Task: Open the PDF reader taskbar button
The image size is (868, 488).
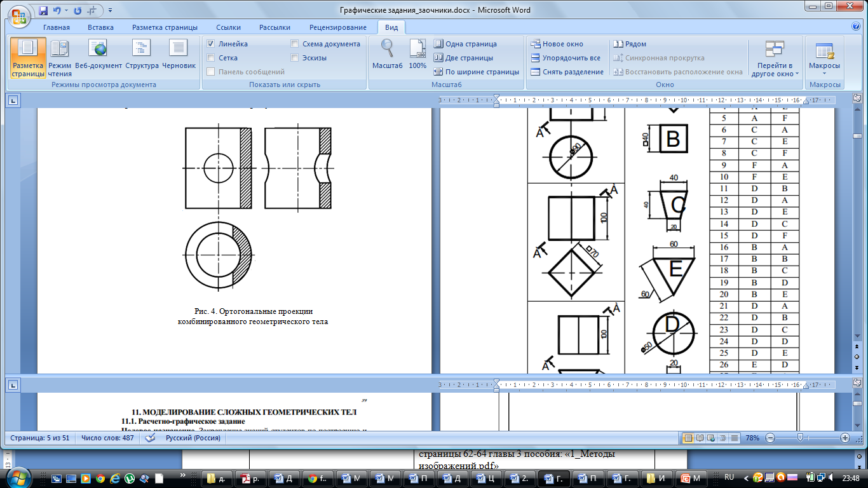Action: (250, 478)
